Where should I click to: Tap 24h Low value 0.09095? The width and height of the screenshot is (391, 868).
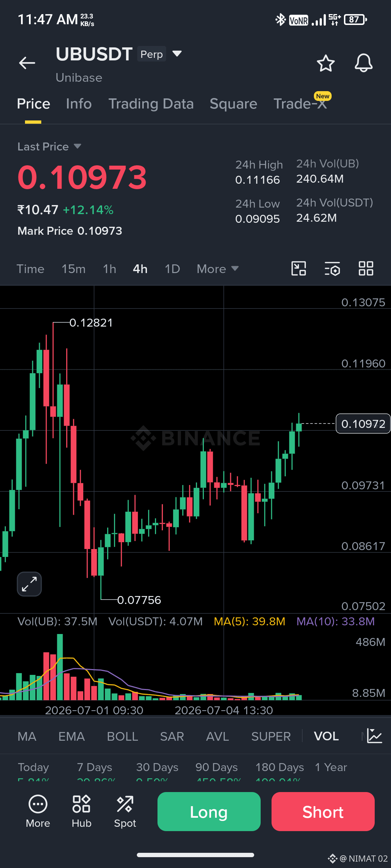(x=257, y=219)
